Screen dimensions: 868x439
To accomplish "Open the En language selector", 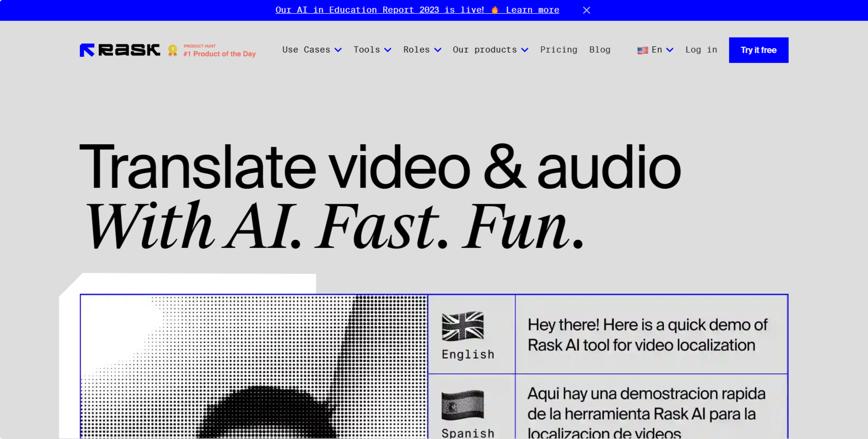I will point(655,50).
